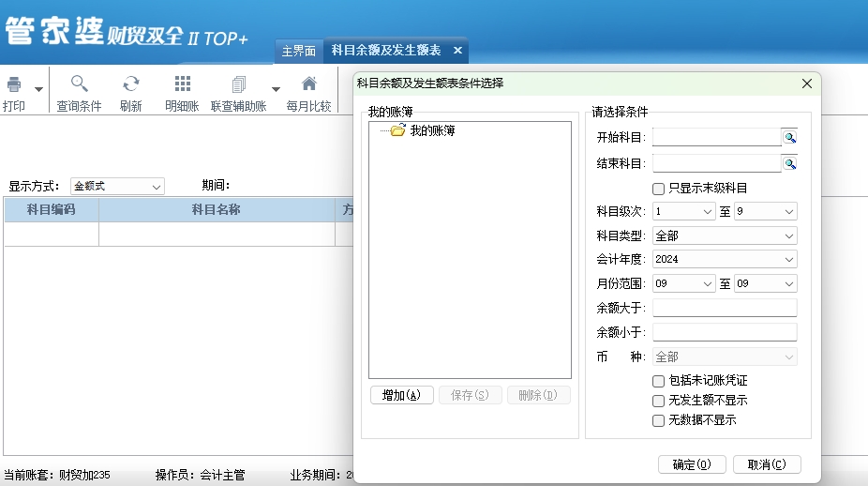This screenshot has width=868, height=486.
Task: Click the 科目名称 column header
Action: (x=217, y=209)
